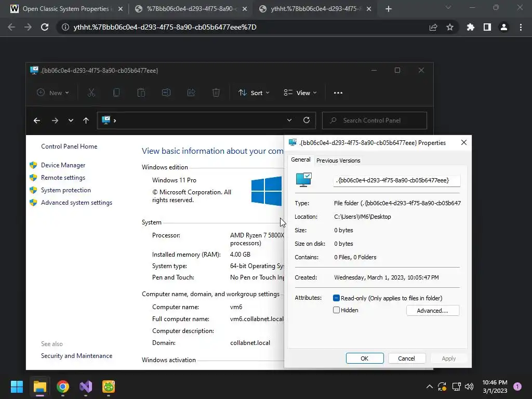Show hidden system tray icons chevron

429,387
